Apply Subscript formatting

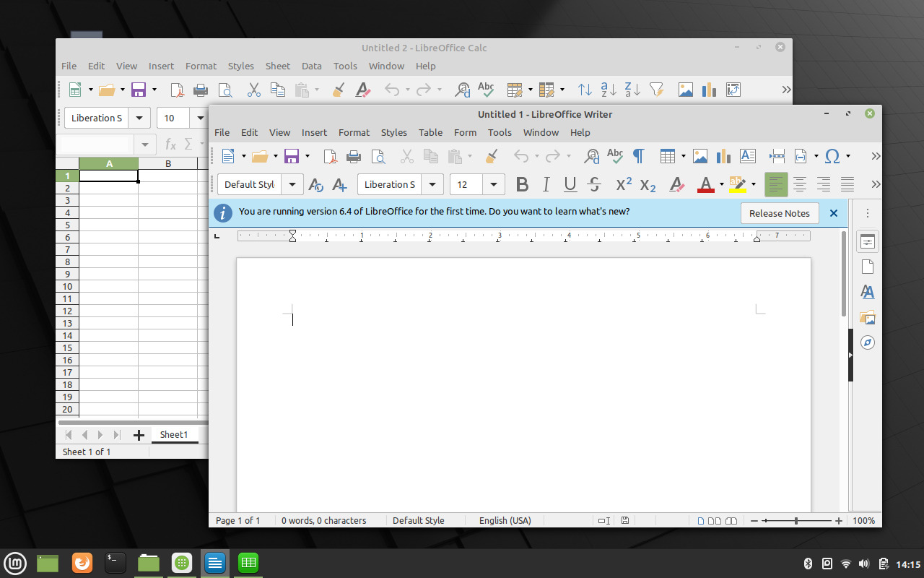click(648, 185)
